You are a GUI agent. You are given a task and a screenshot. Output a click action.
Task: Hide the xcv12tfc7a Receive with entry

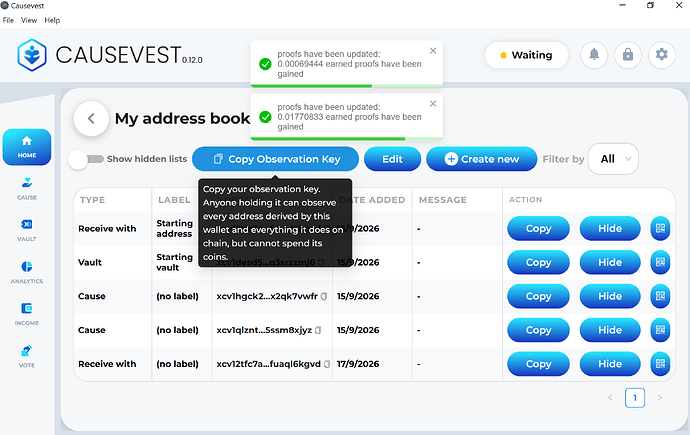[x=610, y=364]
